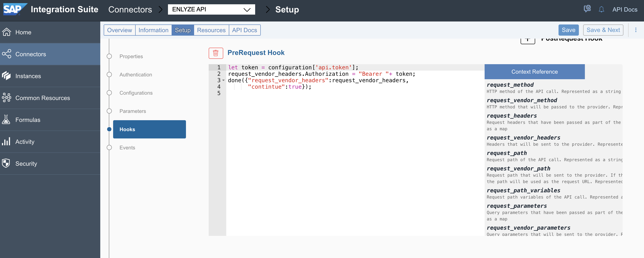
Task: Open the Instances icon in sidebar
Action: pyautogui.click(x=6, y=76)
